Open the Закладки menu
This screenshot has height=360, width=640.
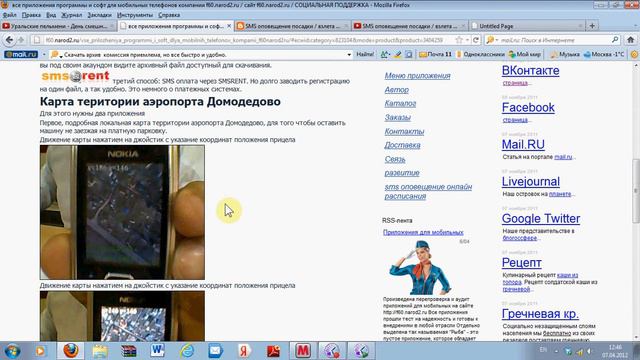(99, 15)
